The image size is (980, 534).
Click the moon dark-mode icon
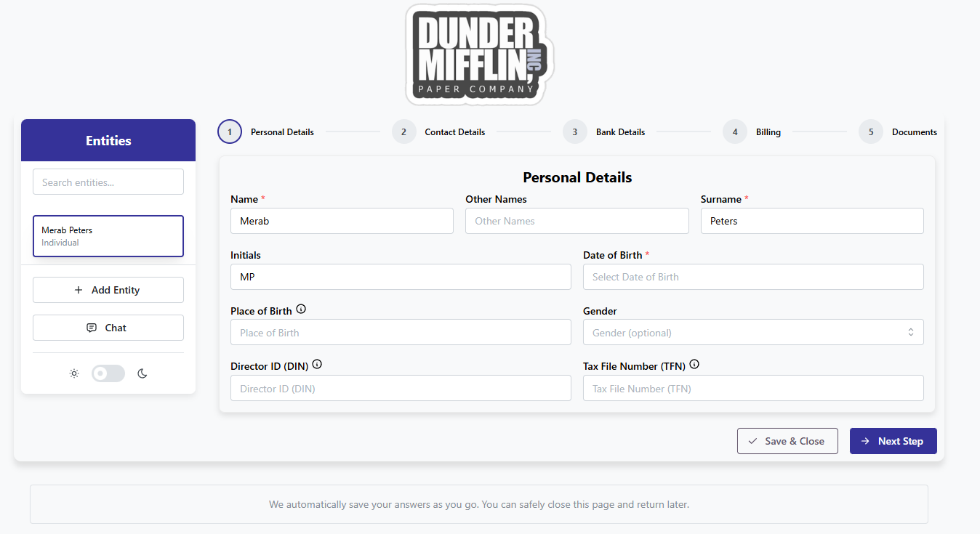coord(142,373)
